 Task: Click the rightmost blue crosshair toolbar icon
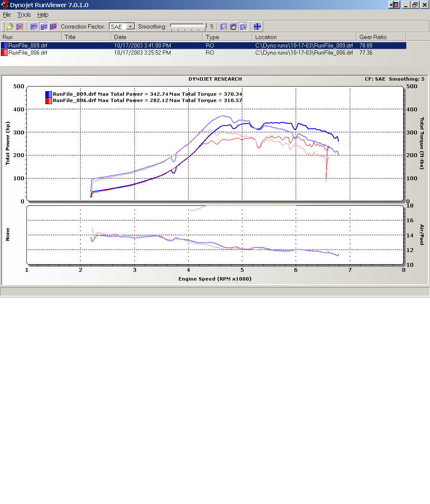tap(257, 26)
